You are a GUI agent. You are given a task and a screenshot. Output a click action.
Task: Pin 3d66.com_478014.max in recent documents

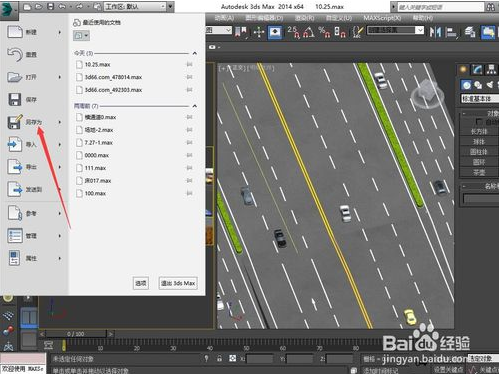(x=189, y=77)
